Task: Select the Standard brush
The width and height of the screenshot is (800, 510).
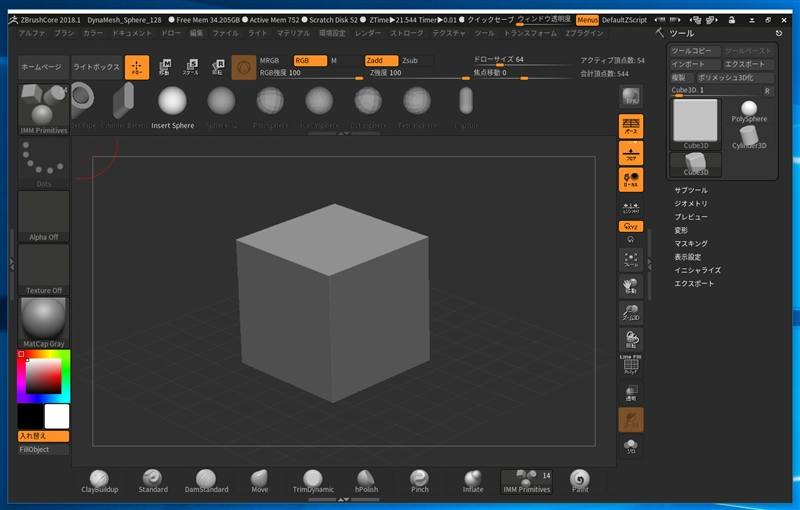Action: 153,482
